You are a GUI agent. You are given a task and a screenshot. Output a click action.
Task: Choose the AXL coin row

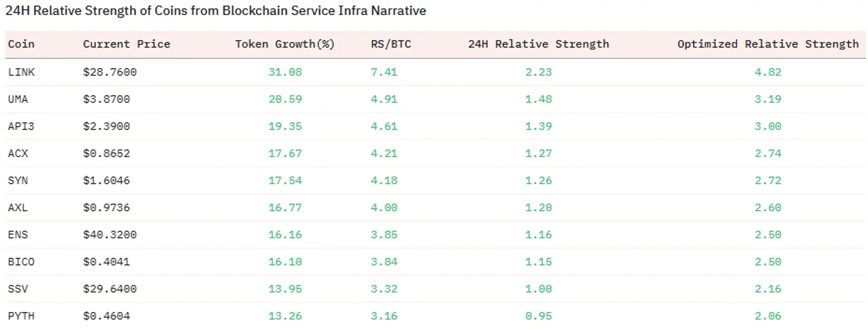click(x=18, y=208)
